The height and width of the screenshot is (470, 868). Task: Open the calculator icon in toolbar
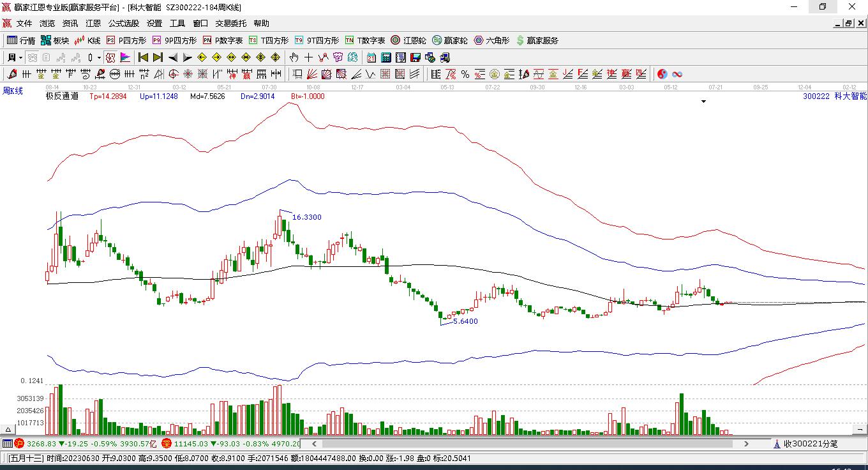pos(385,57)
